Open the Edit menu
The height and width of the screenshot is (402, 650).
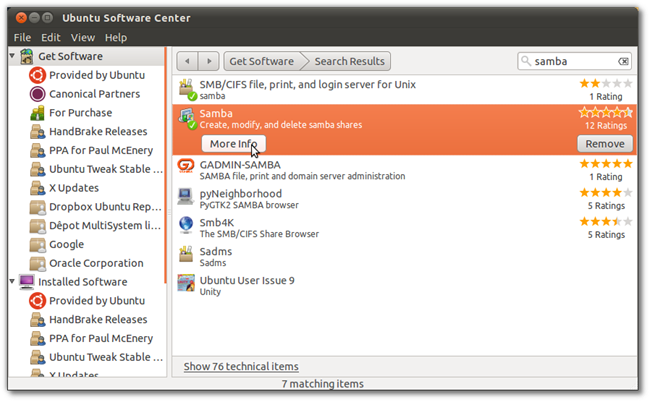tap(51, 37)
